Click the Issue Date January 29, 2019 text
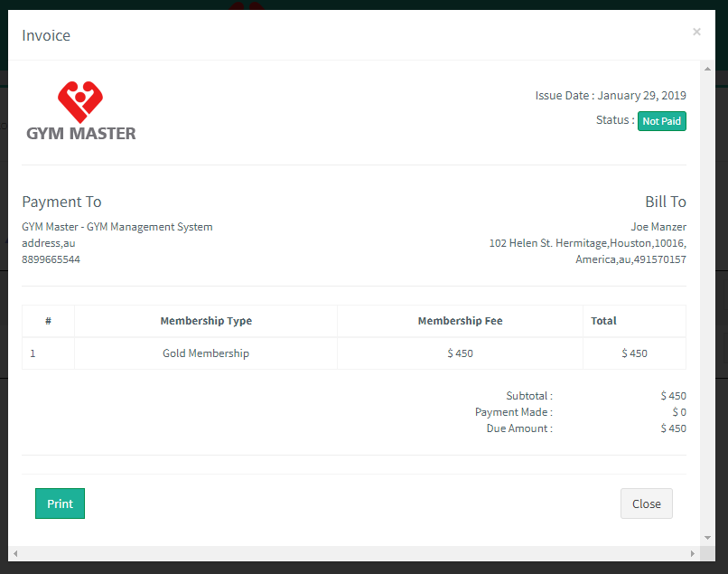728x574 pixels. coord(611,95)
